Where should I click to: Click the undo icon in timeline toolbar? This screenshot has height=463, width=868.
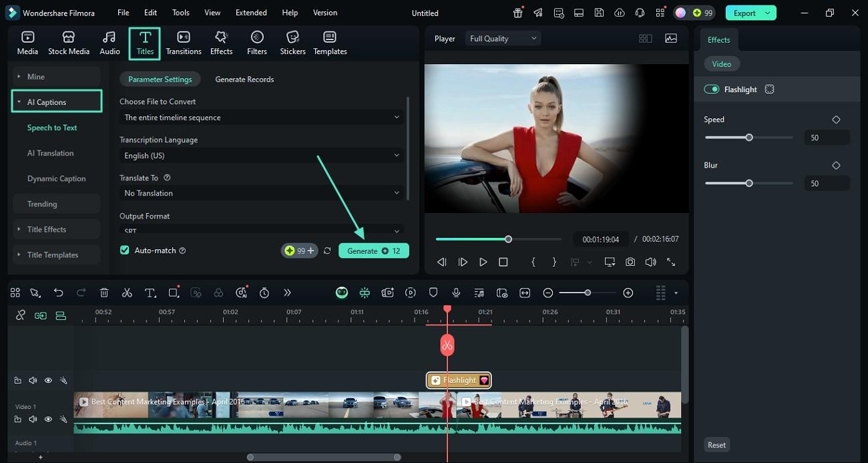point(59,293)
